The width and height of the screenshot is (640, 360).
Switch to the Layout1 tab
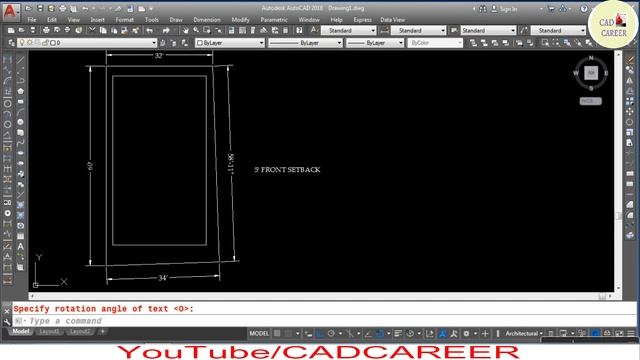point(49,331)
